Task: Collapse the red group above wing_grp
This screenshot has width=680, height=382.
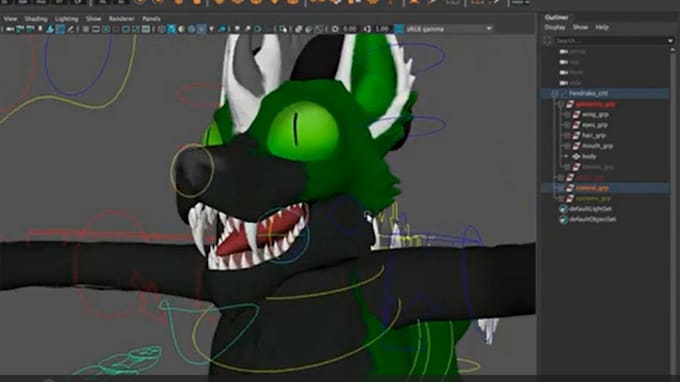Action: pyautogui.click(x=561, y=104)
